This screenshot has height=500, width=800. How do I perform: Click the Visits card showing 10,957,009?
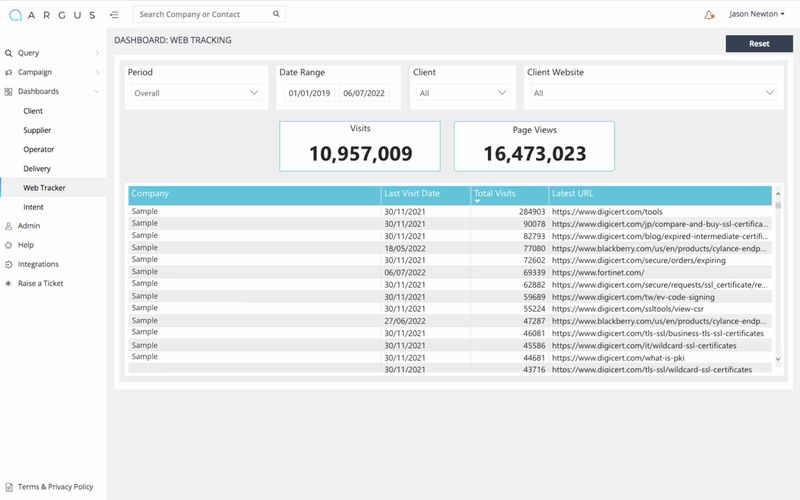coord(360,146)
